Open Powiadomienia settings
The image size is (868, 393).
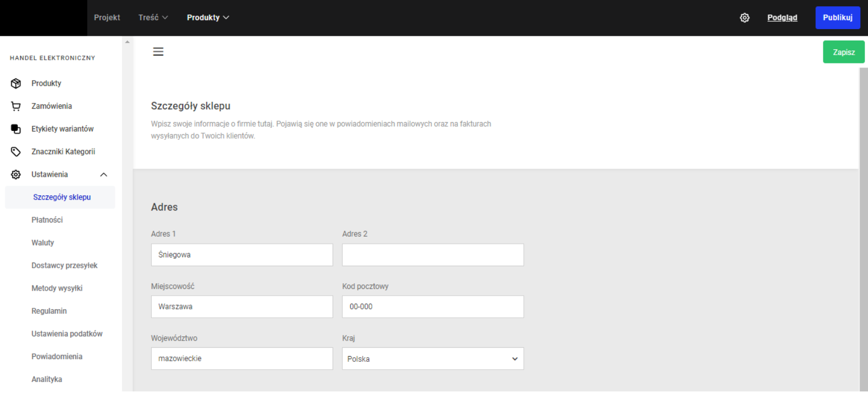57,357
